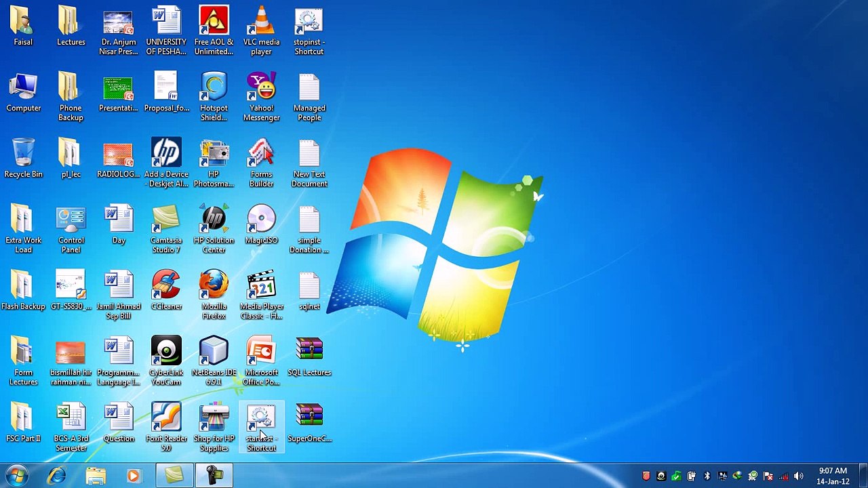Select the green Presentati file icon
Viewport: 868px width, 488px height.
[x=119, y=93]
